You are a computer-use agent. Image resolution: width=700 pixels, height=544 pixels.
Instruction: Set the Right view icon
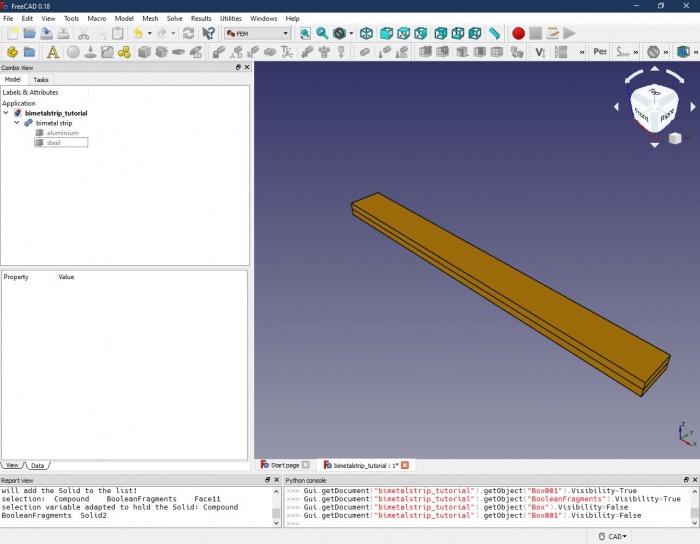(421, 33)
